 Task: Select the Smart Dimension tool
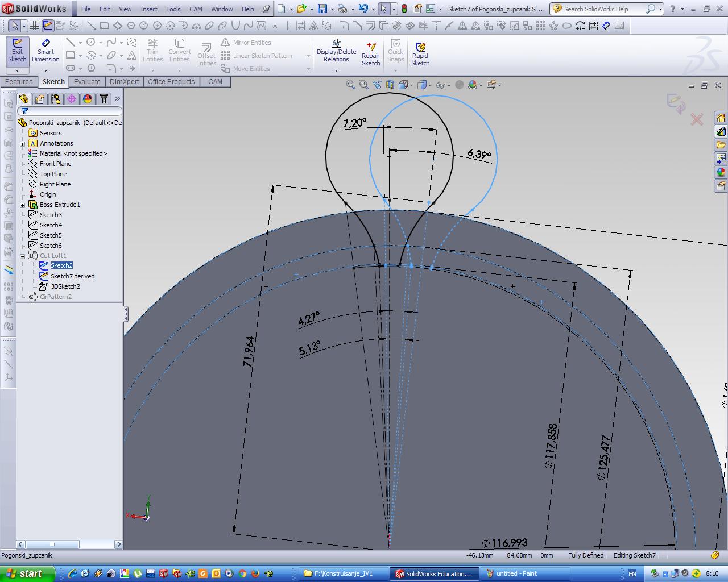[45, 51]
